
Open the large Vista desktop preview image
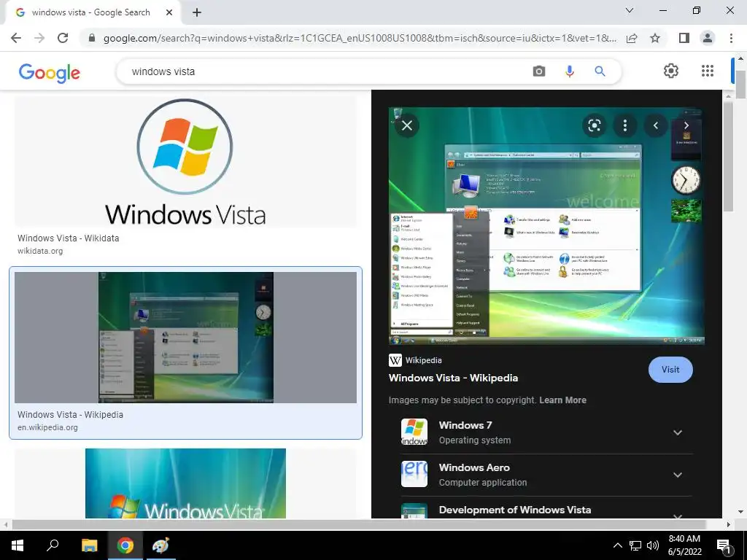pyautogui.click(x=546, y=226)
